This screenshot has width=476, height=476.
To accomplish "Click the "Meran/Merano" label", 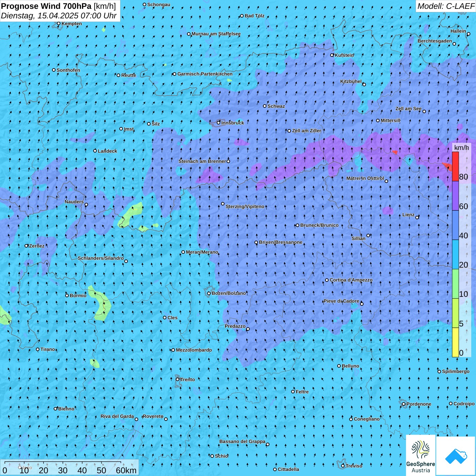I will [x=202, y=252].
